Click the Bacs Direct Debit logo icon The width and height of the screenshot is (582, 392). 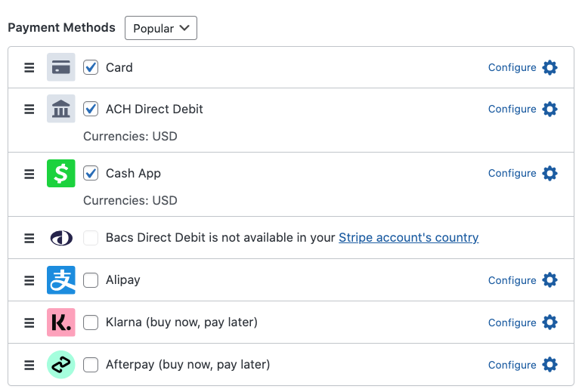point(61,238)
